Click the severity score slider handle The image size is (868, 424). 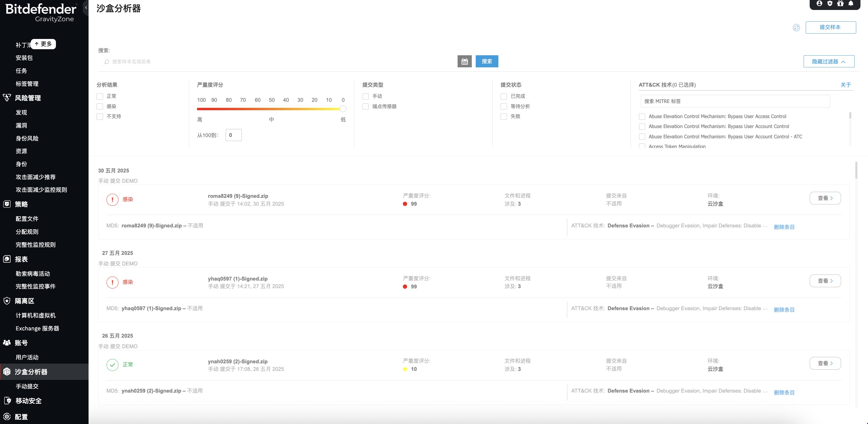coord(343,109)
